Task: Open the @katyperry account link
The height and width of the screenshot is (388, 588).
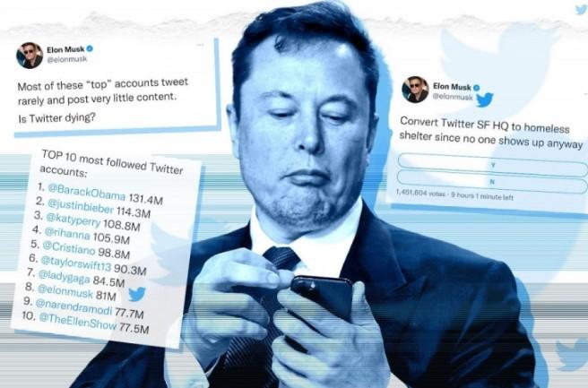Action: coord(73,220)
